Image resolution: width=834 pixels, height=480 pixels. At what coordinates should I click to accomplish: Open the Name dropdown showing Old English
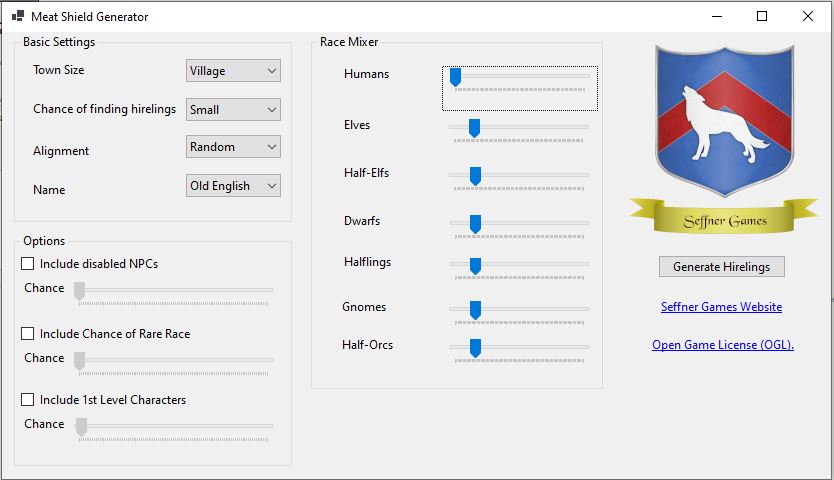point(233,186)
